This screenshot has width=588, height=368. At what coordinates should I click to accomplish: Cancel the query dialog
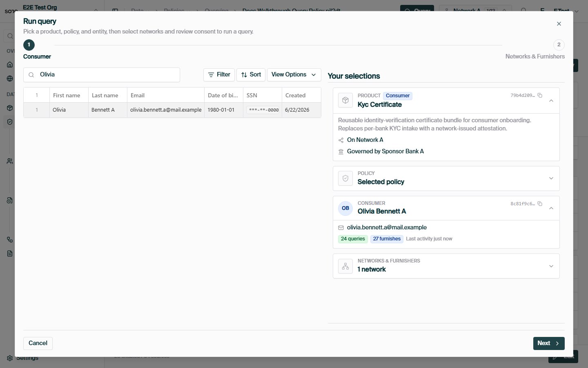pos(38,343)
